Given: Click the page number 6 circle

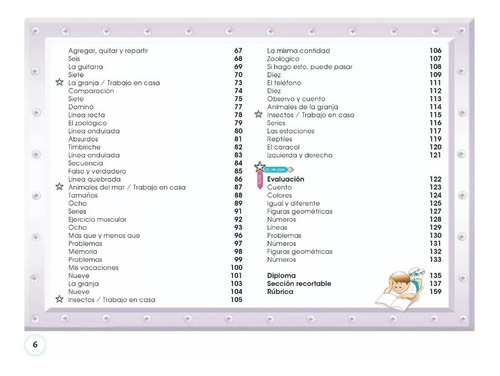Looking at the screenshot, I should pyautogui.click(x=35, y=345).
